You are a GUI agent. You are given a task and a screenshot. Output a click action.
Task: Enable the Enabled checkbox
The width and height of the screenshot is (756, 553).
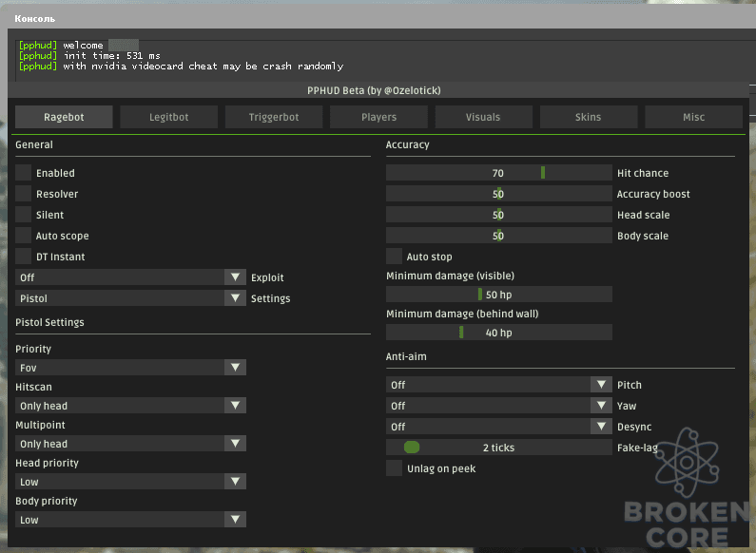(x=23, y=172)
